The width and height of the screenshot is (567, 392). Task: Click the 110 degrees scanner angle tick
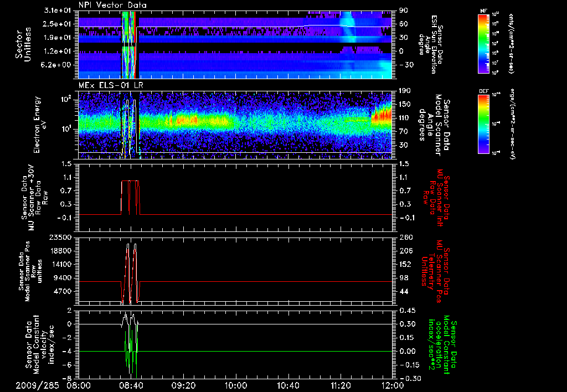(x=404, y=118)
